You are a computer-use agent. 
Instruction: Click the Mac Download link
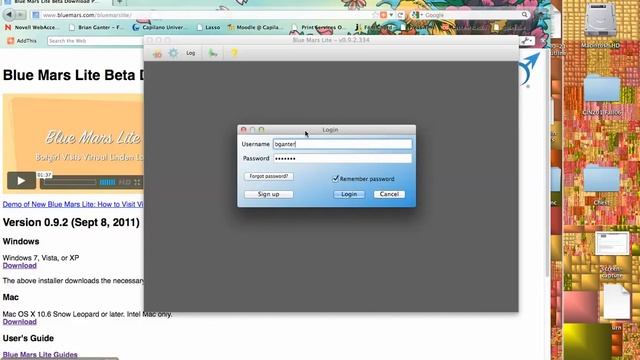click(x=20, y=322)
